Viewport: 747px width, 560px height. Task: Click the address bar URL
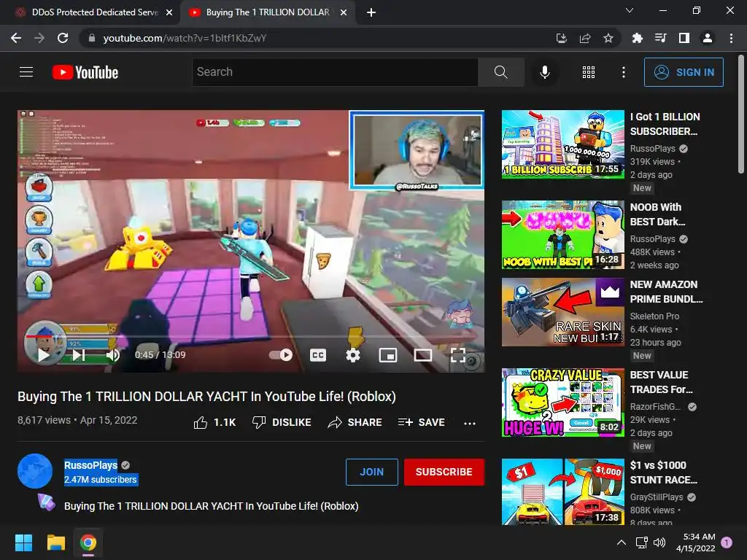click(185, 38)
